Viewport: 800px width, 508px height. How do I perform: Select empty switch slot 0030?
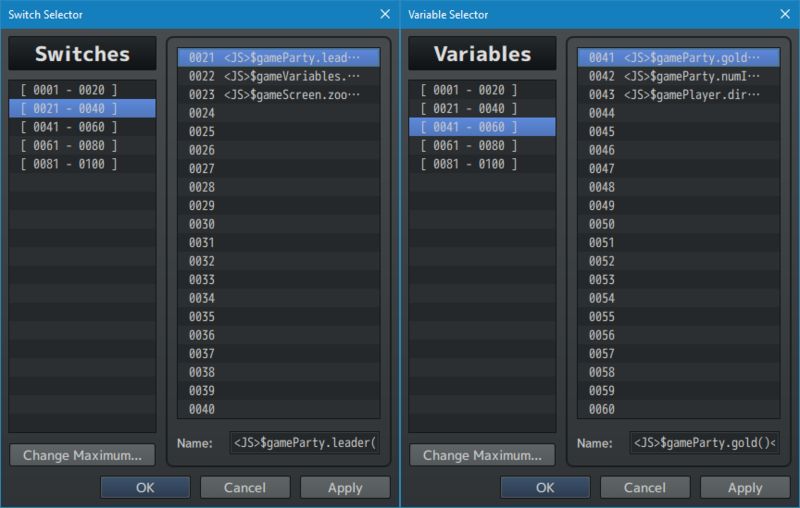tap(278, 224)
